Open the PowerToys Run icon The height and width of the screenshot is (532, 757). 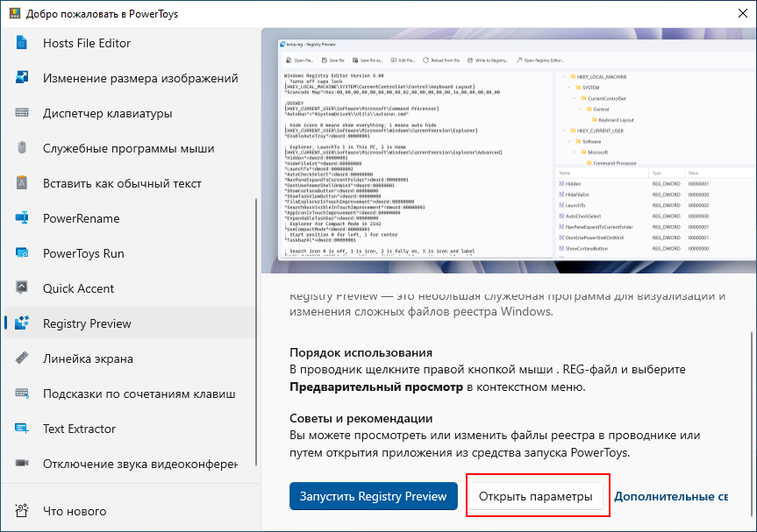coord(22,253)
